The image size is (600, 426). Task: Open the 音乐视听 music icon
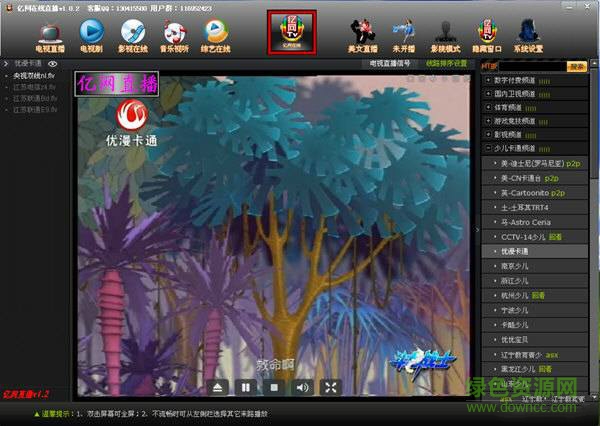(x=175, y=33)
